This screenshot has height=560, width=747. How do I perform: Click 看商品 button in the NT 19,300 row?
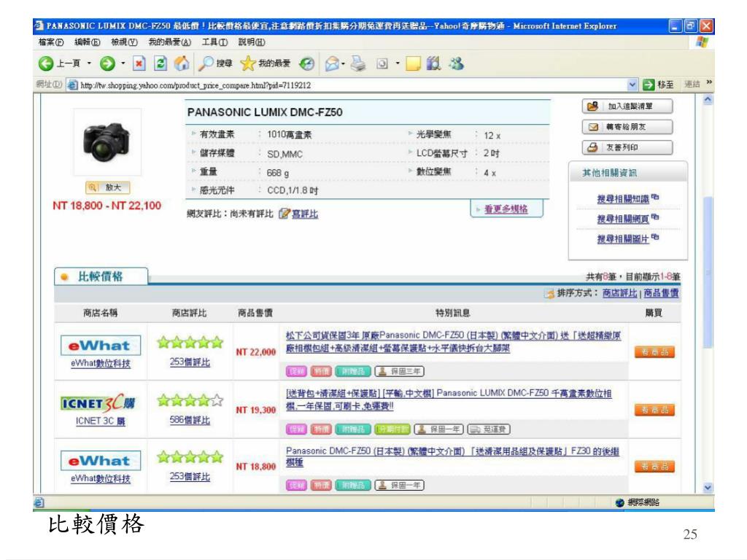tap(654, 410)
